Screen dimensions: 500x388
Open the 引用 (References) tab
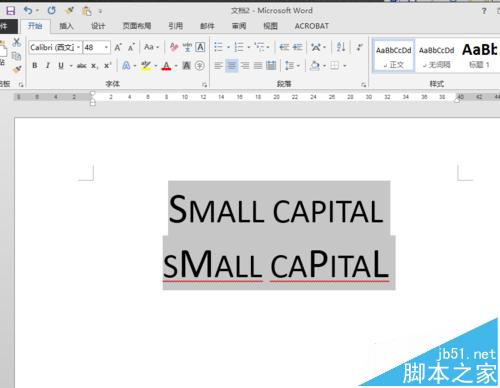pos(175,26)
